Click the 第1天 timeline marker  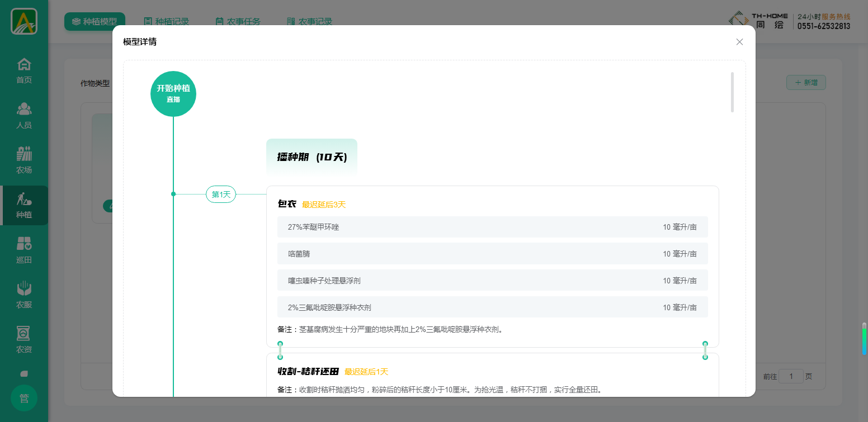coord(221,195)
